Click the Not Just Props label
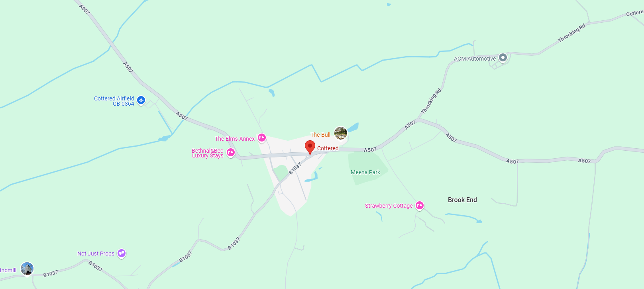This screenshot has height=289, width=644. pos(96,254)
